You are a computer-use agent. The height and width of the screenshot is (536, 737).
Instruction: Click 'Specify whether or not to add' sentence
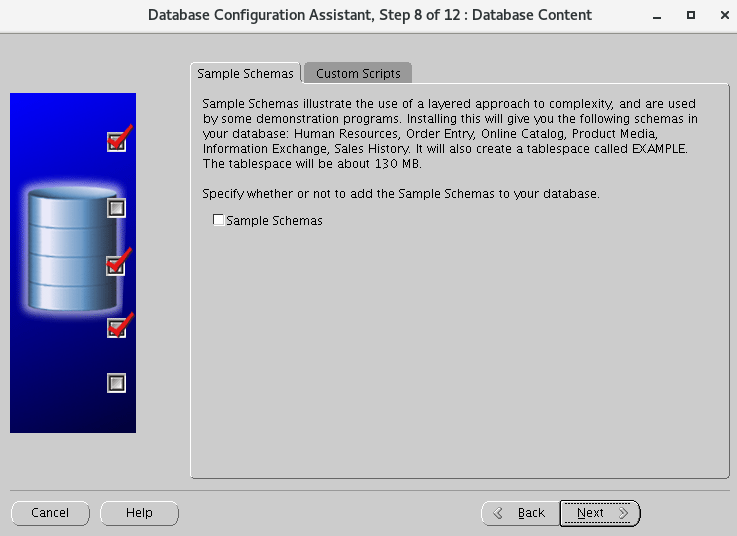[401, 194]
